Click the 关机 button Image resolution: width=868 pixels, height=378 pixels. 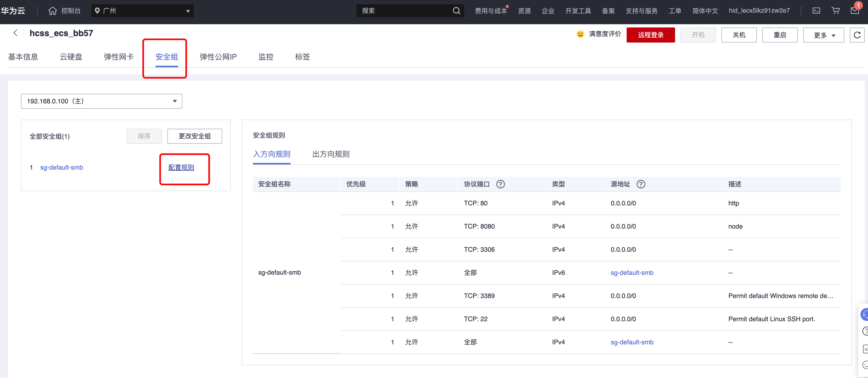[x=739, y=35]
